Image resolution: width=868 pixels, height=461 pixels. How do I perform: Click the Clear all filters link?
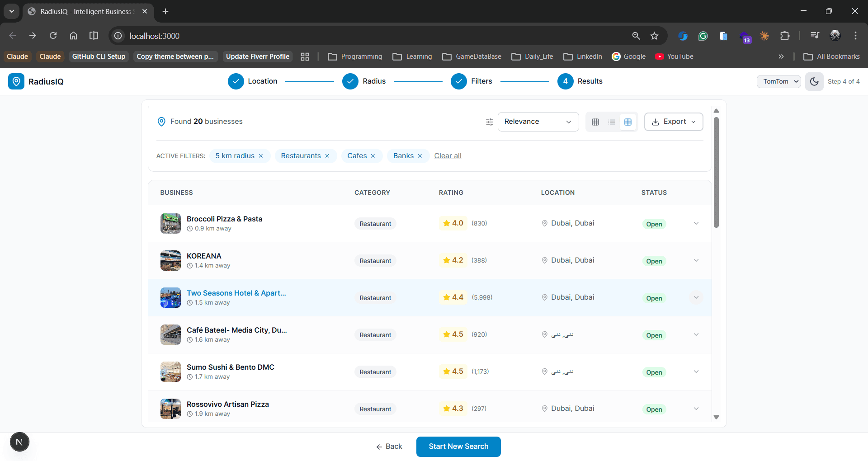click(448, 156)
